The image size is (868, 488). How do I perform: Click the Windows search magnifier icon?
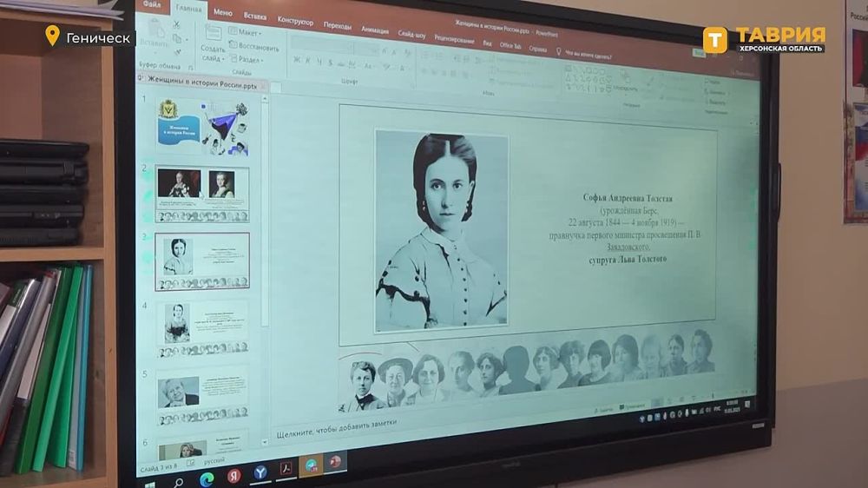tap(179, 482)
